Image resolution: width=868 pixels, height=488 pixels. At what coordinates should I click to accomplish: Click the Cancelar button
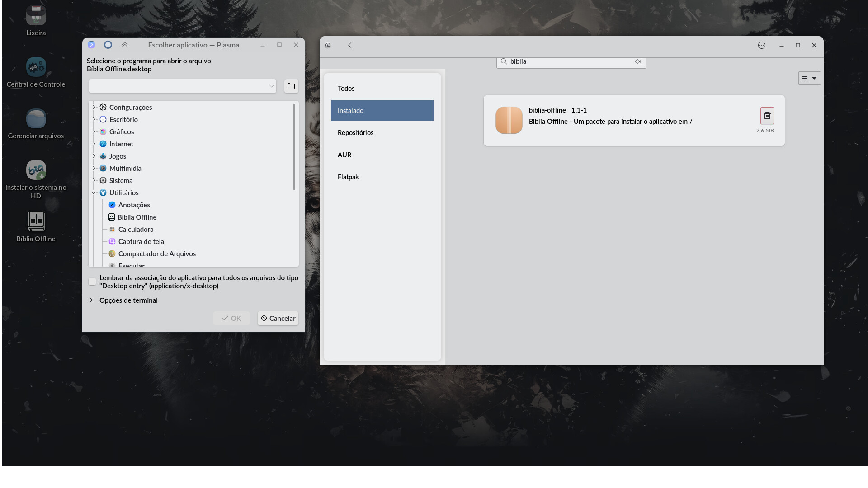[278, 318]
